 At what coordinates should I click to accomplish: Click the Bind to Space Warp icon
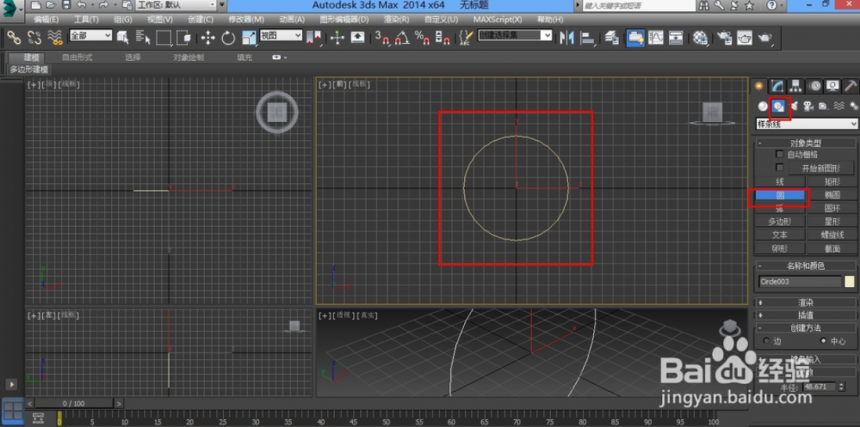[54, 38]
